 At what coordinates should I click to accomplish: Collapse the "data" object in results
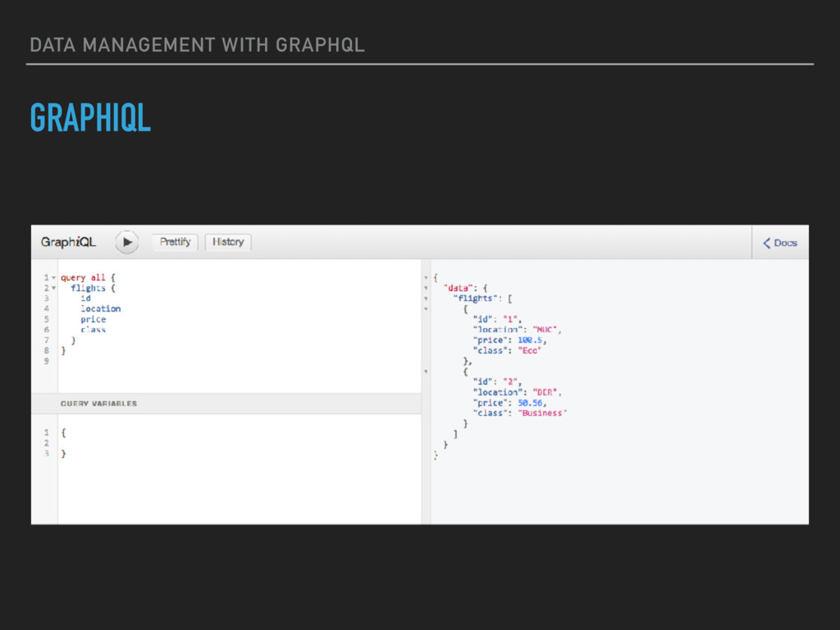pyautogui.click(x=426, y=288)
